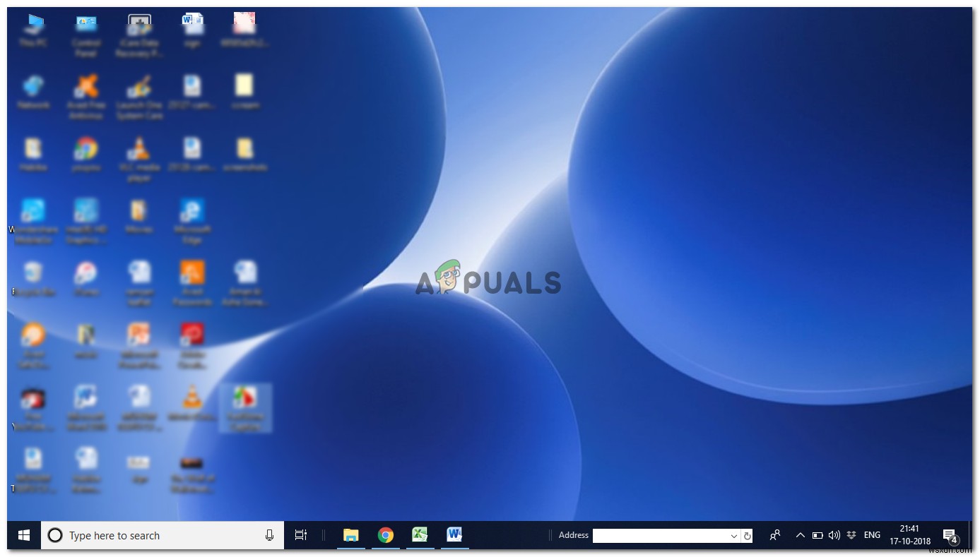Open Microsoft Excel from the taskbar
Image resolution: width=980 pixels, height=557 pixels.
[x=420, y=535]
